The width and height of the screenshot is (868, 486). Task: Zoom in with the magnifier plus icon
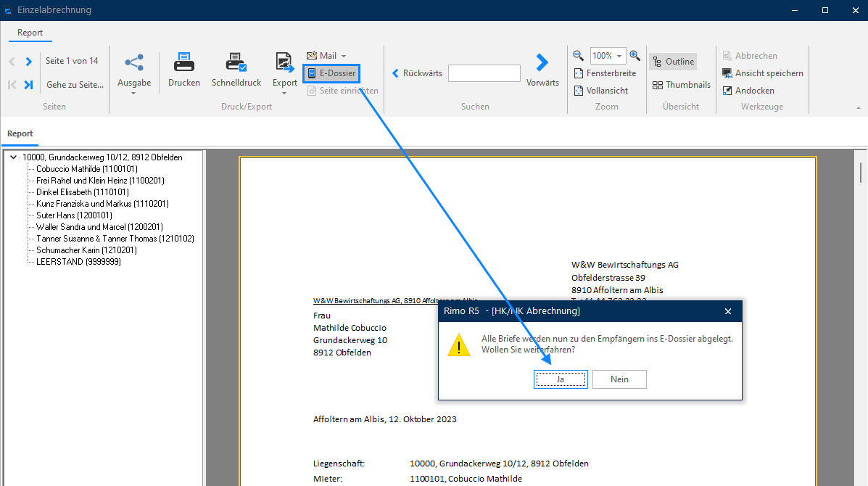pyautogui.click(x=635, y=55)
